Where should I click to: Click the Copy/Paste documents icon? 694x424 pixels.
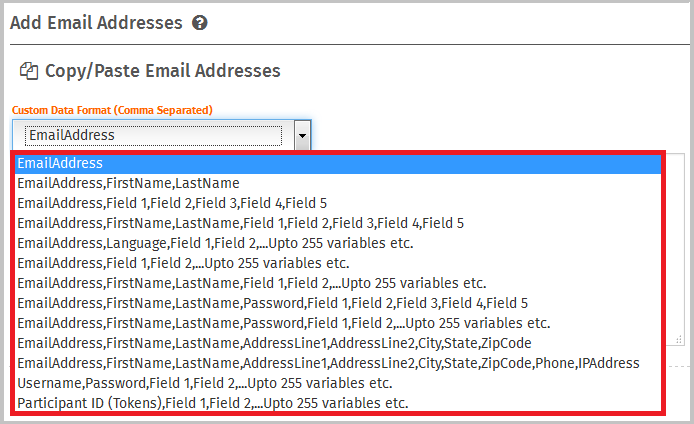[x=29, y=71]
